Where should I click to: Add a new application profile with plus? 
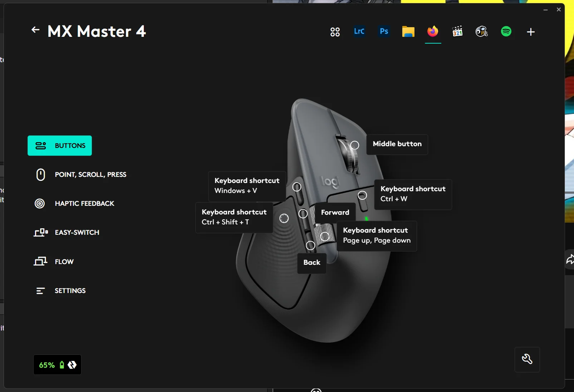click(531, 32)
